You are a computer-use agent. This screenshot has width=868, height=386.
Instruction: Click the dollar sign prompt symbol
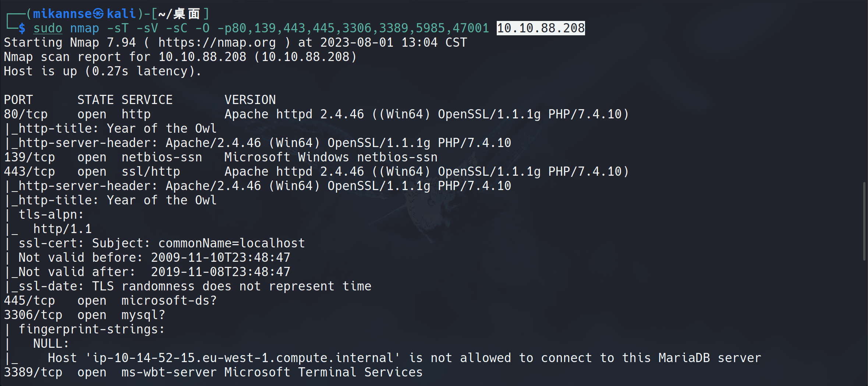(22, 28)
